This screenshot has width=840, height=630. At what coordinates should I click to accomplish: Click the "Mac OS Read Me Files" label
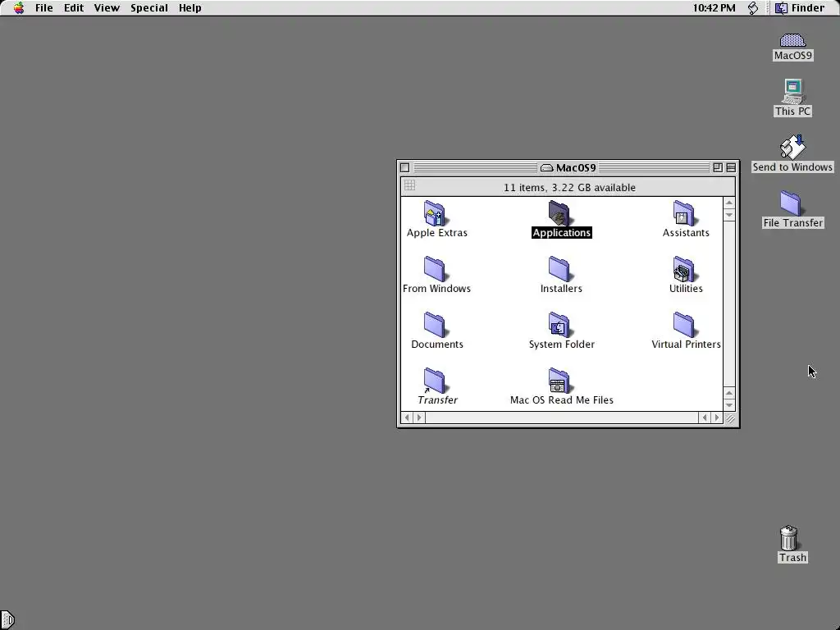tap(561, 399)
